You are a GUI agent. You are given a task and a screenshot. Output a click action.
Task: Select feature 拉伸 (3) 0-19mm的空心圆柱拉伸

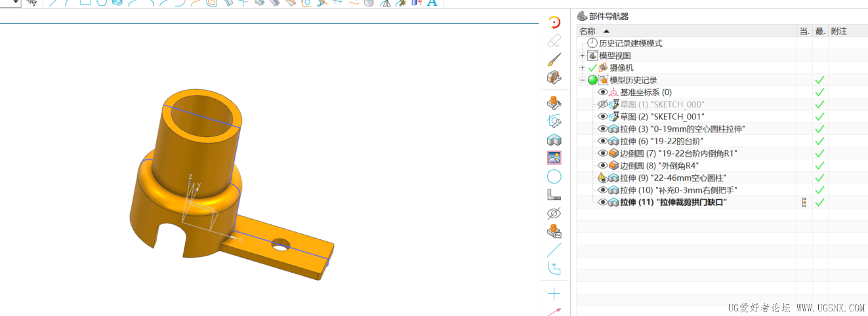click(683, 129)
